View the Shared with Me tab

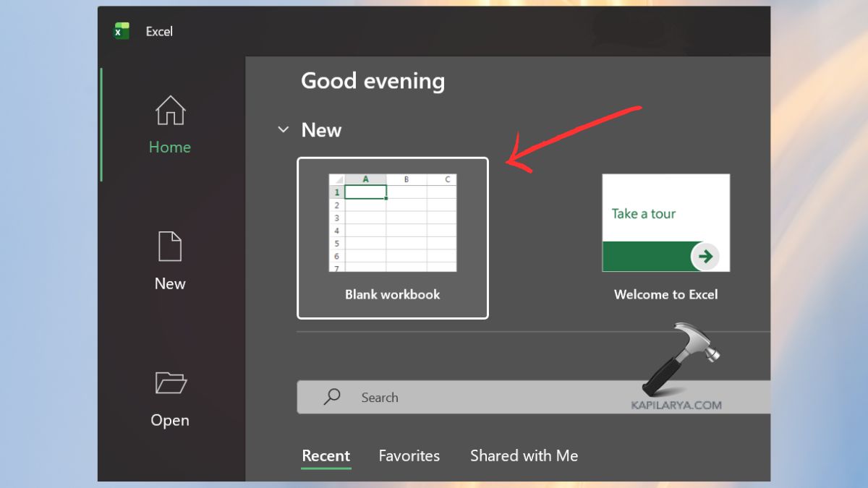[523, 455]
